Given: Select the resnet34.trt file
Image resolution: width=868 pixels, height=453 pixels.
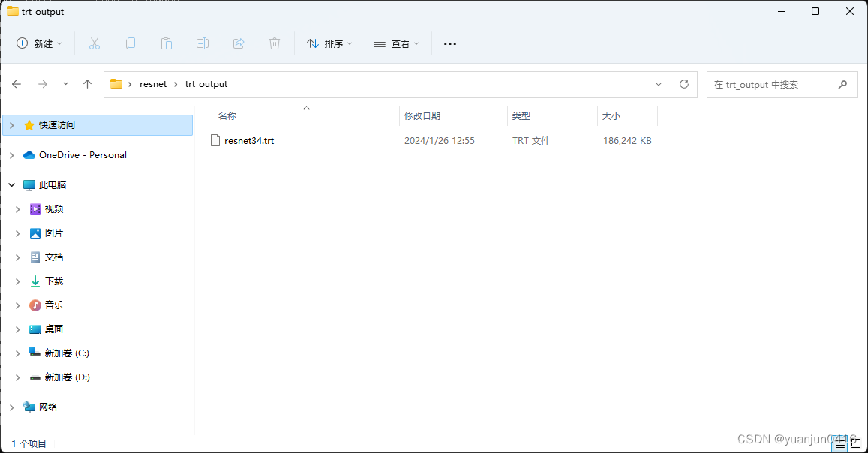Looking at the screenshot, I should pyautogui.click(x=249, y=140).
